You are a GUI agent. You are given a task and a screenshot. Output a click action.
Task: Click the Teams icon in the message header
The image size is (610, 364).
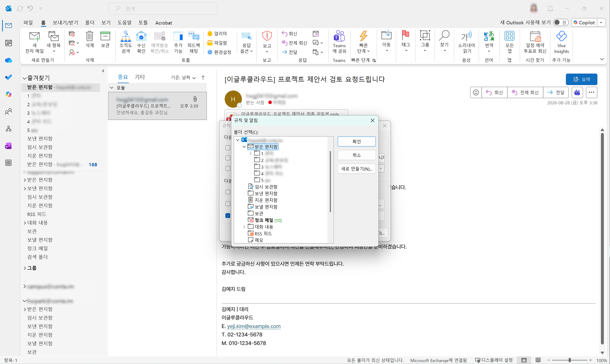coord(577,93)
